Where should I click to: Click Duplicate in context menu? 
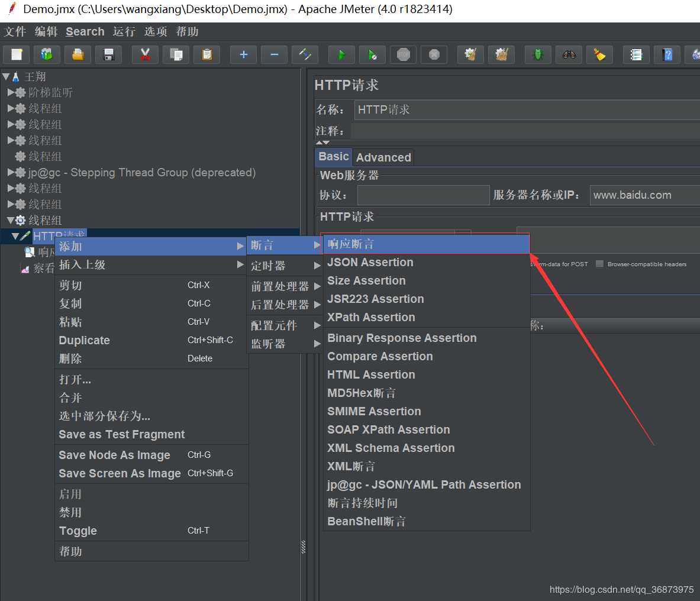pos(151,341)
